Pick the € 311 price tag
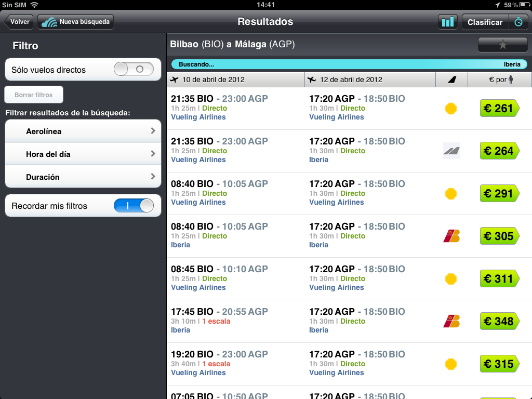Viewport: 532px width, 399px height. coord(499,278)
